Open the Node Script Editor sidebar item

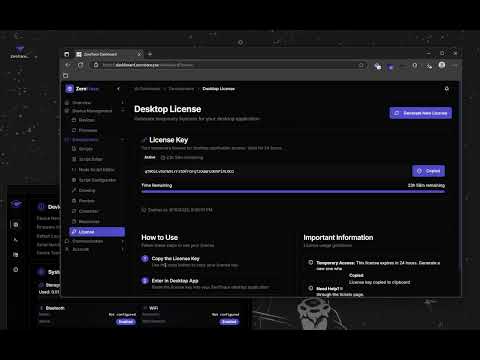pos(96,170)
